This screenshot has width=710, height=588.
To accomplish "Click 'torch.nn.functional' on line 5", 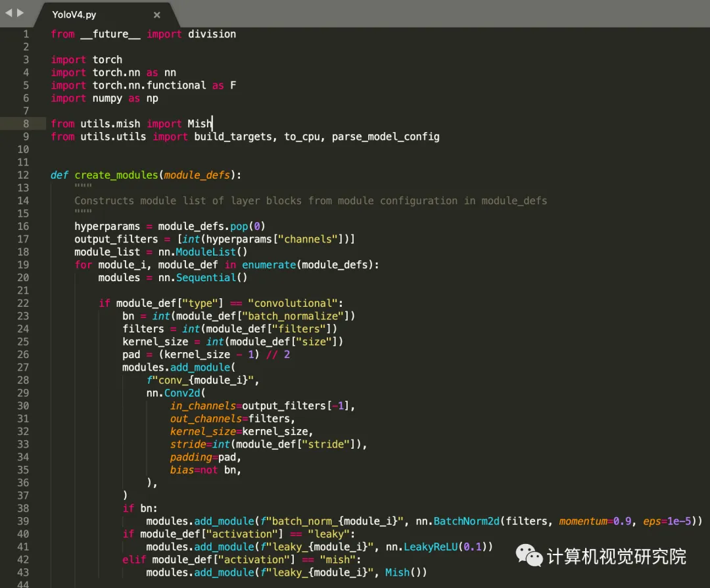I will coord(149,85).
